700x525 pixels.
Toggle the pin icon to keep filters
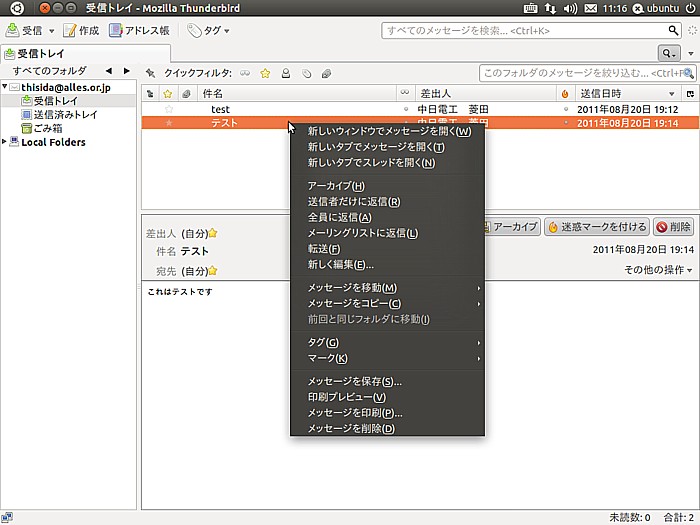[x=150, y=73]
